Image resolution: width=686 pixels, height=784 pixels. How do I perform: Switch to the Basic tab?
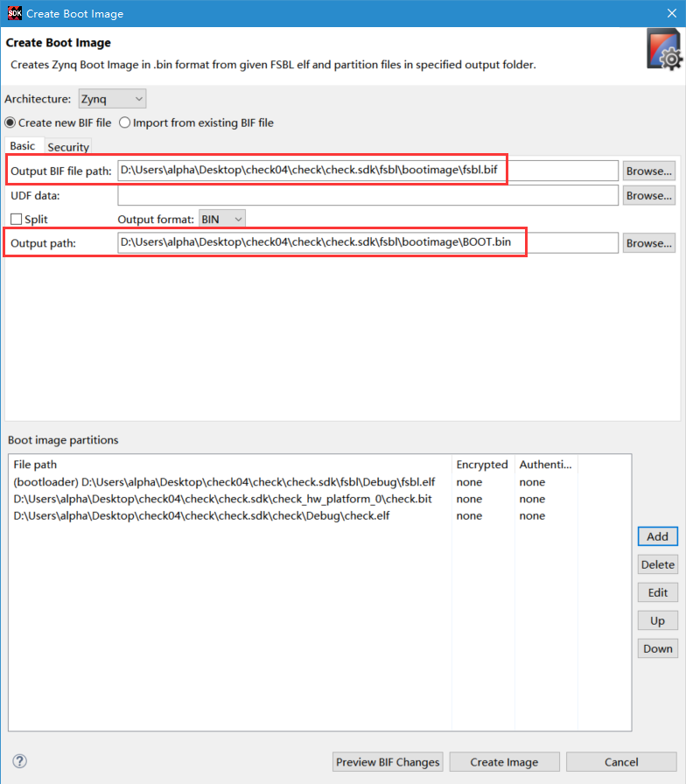[23, 146]
